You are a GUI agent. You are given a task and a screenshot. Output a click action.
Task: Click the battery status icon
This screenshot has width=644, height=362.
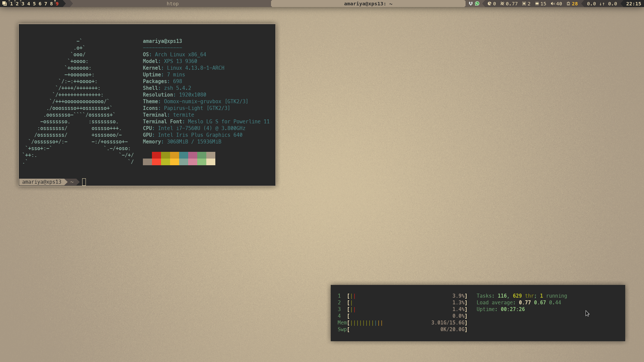[x=568, y=4]
